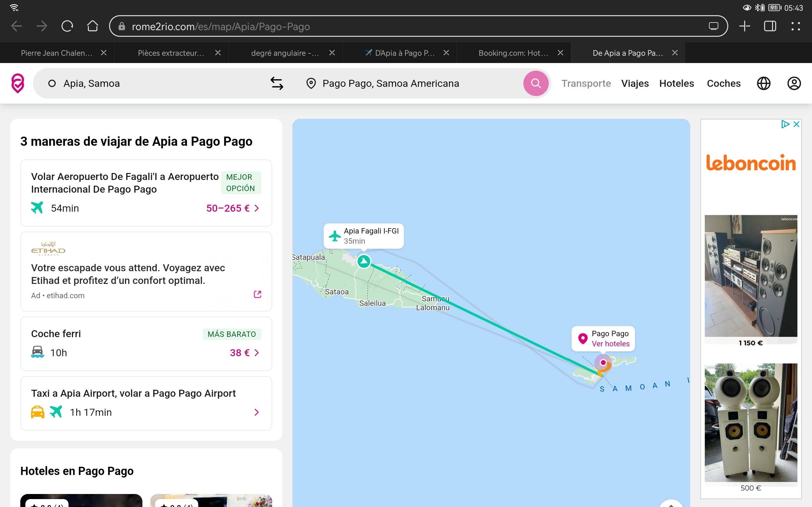Open the 1 150 € speaker ad thumbnail
Viewport: 812px width, 507px height.
(x=750, y=276)
